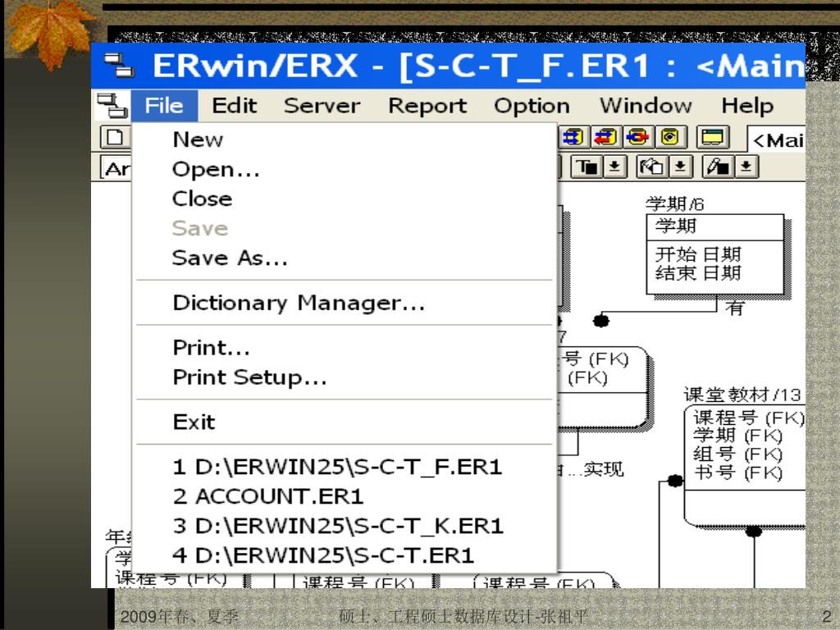Open the <Main subject area combo box

(776, 139)
